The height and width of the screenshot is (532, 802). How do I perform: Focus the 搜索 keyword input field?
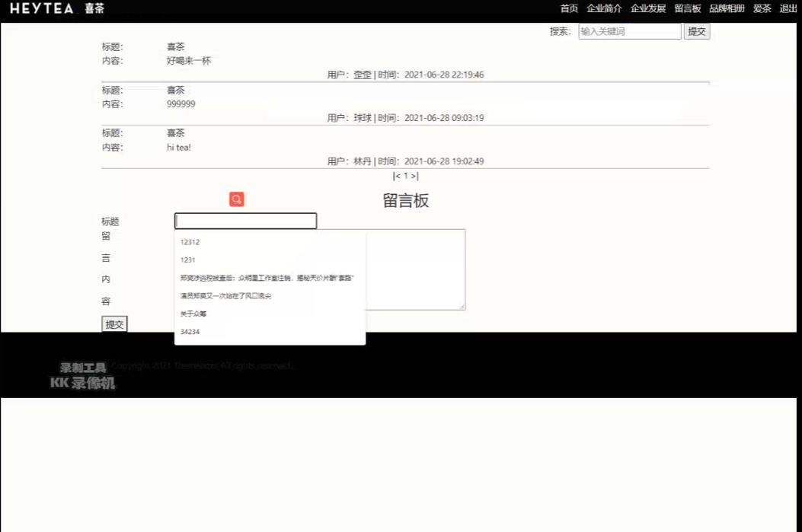(630, 31)
